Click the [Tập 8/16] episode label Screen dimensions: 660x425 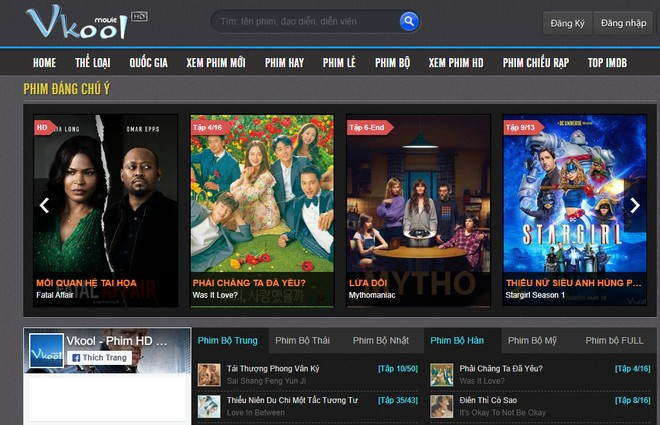click(632, 400)
